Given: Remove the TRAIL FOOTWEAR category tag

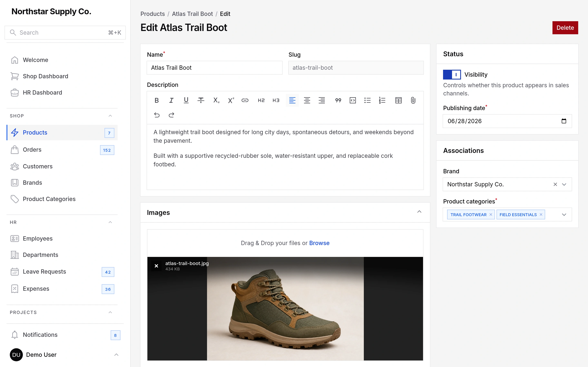Looking at the screenshot, I should point(491,214).
